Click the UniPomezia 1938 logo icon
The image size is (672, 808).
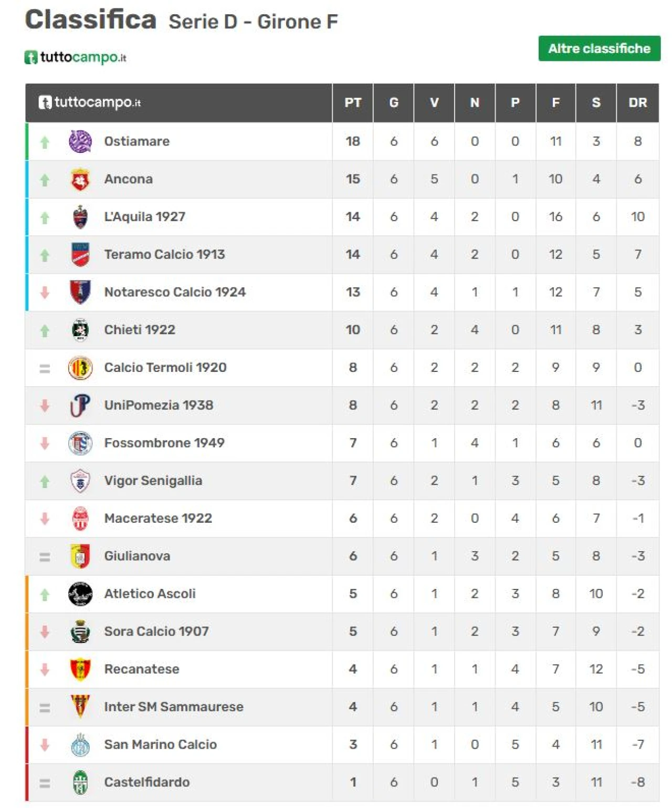click(x=80, y=406)
